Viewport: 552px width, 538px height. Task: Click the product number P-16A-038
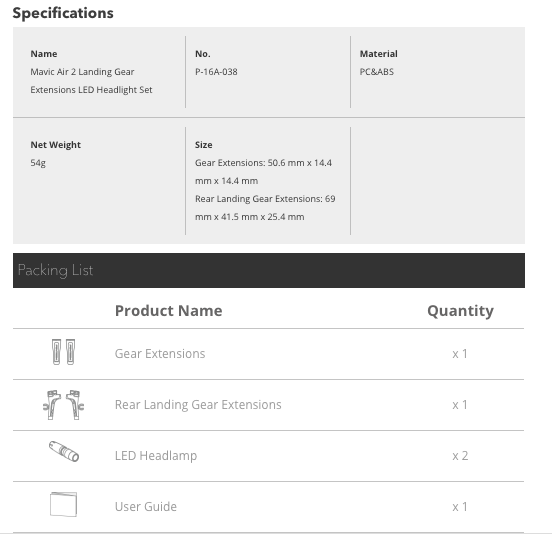[x=216, y=72]
